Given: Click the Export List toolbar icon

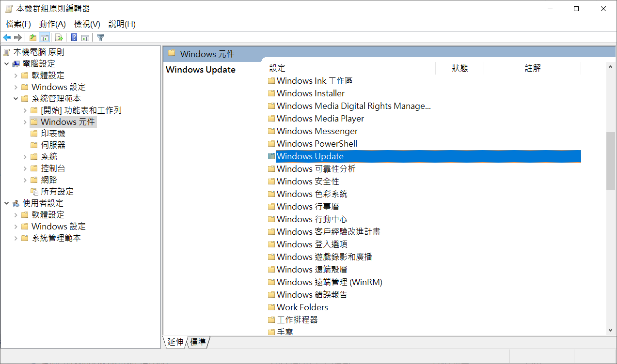Looking at the screenshot, I should coord(59,38).
